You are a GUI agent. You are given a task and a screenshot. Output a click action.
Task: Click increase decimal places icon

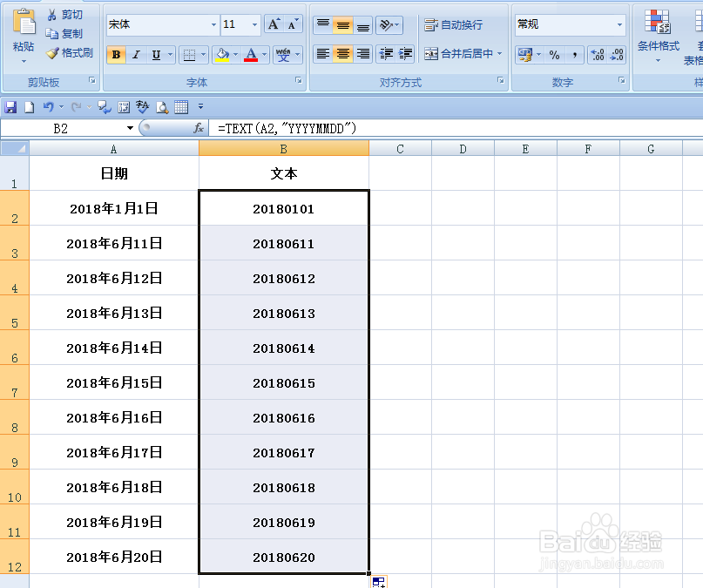tap(598, 55)
